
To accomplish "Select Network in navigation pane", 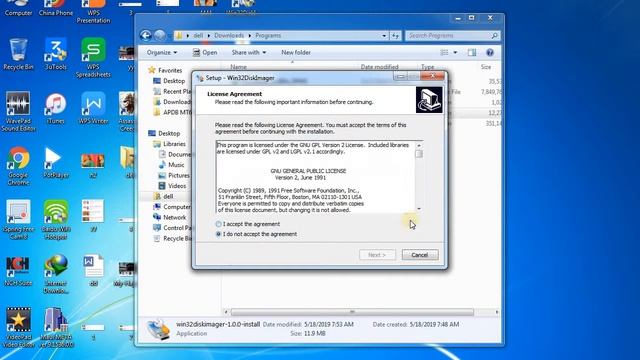I will [170, 217].
